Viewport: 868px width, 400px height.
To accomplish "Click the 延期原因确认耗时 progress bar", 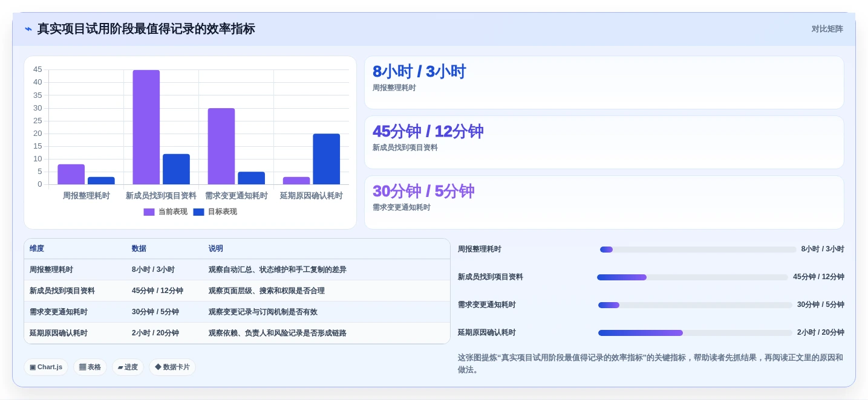I will point(695,333).
